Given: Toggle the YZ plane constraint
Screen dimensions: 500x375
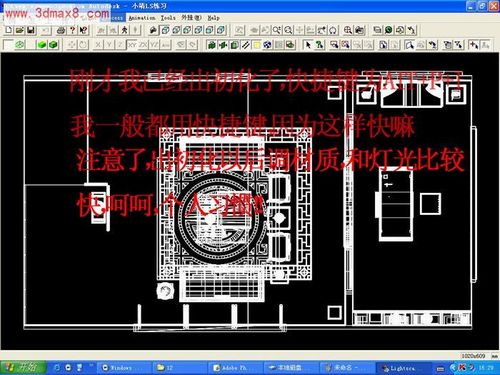Looking at the screenshot, I should point(154,45).
